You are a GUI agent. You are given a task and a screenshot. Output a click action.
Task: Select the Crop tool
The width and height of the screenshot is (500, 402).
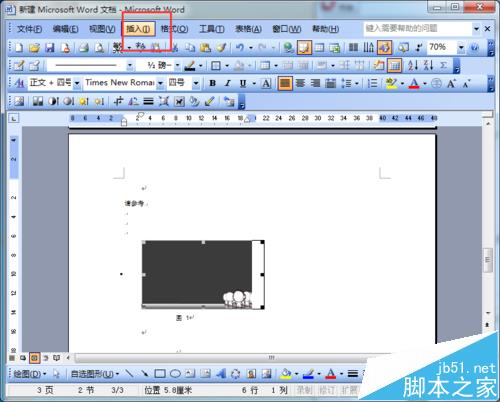click(x=118, y=101)
